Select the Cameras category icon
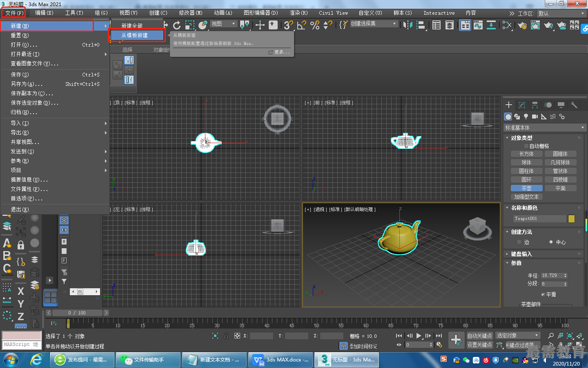588x368 pixels. pyautogui.click(x=535, y=117)
